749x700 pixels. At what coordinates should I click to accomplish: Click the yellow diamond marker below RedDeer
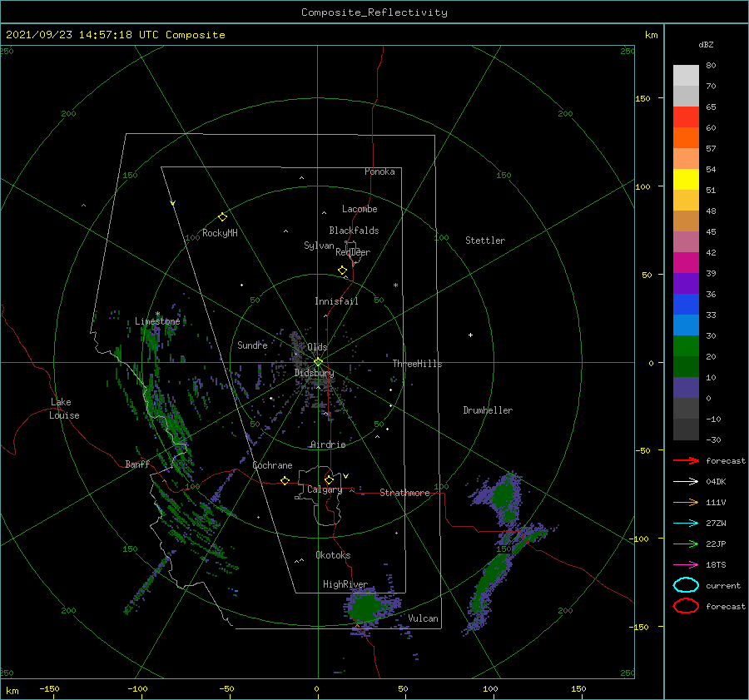[342, 271]
